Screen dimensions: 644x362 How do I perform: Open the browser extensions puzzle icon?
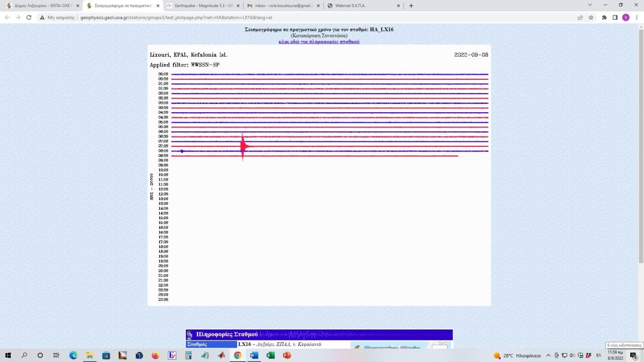click(604, 17)
